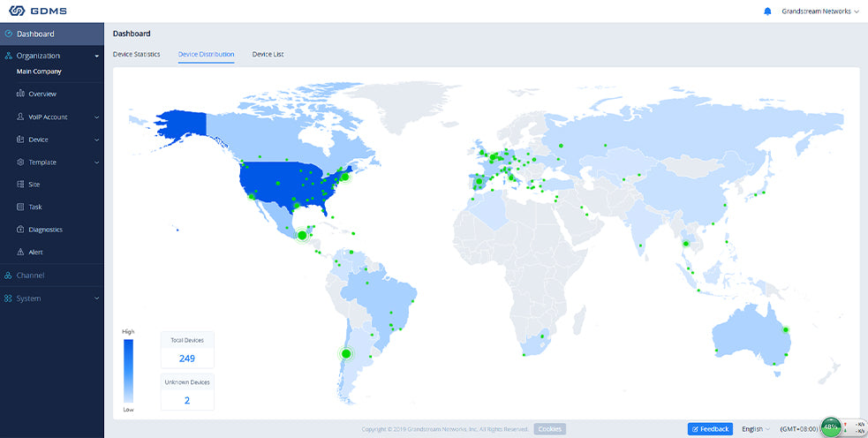Click the Channel icon
The image size is (868, 438).
point(8,276)
